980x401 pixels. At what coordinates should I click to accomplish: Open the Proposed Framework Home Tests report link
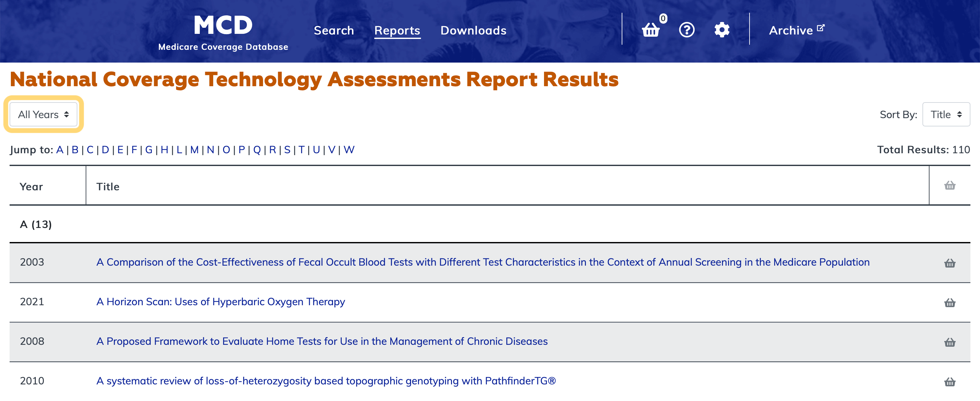(x=322, y=341)
